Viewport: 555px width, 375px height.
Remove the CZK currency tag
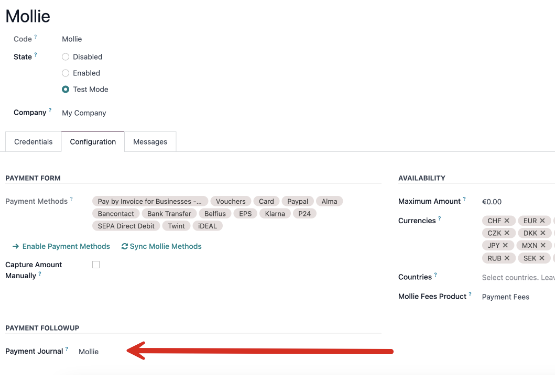click(x=507, y=233)
